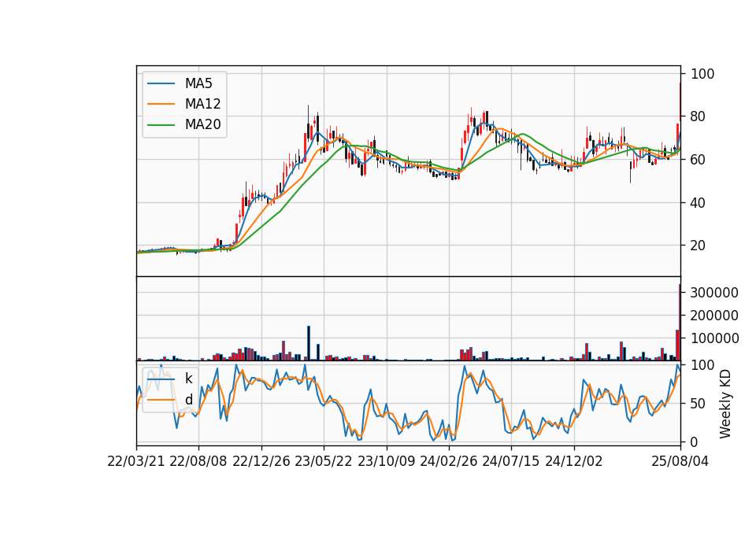Click the tallest volume bar at chart end

(x=680, y=323)
